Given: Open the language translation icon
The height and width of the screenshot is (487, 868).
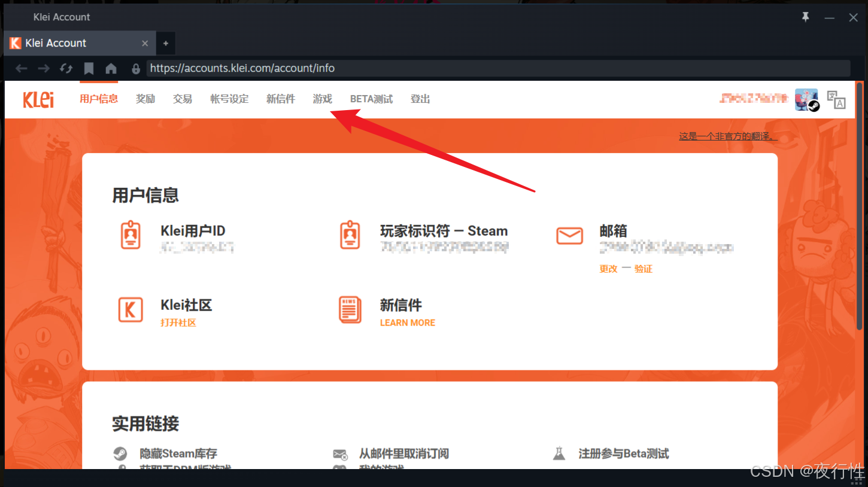Looking at the screenshot, I should point(836,99).
